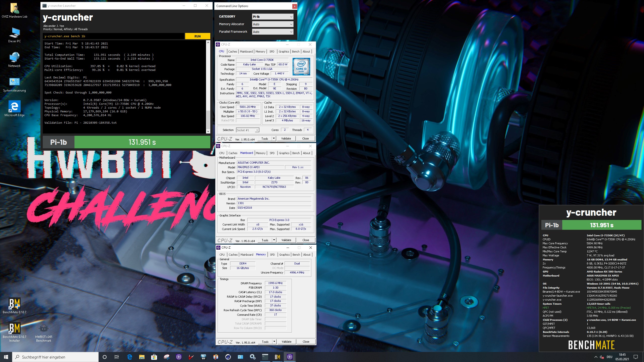Click the green 131.951 s result bar in launcher
Image resolution: width=644 pixels, height=362 pixels.
pyautogui.click(x=142, y=142)
